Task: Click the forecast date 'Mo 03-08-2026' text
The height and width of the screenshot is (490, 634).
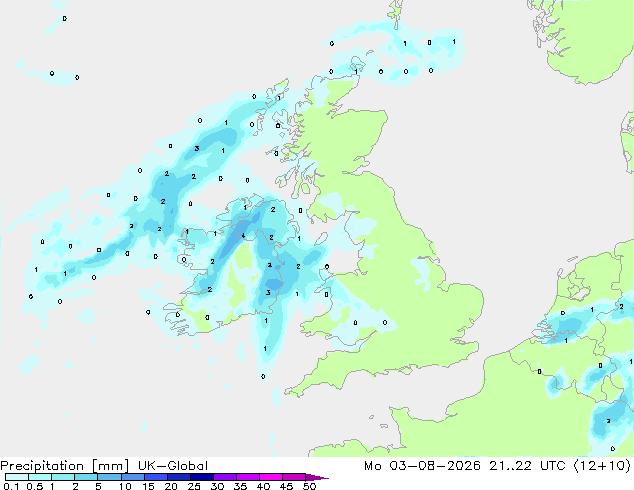Action: click(422, 466)
